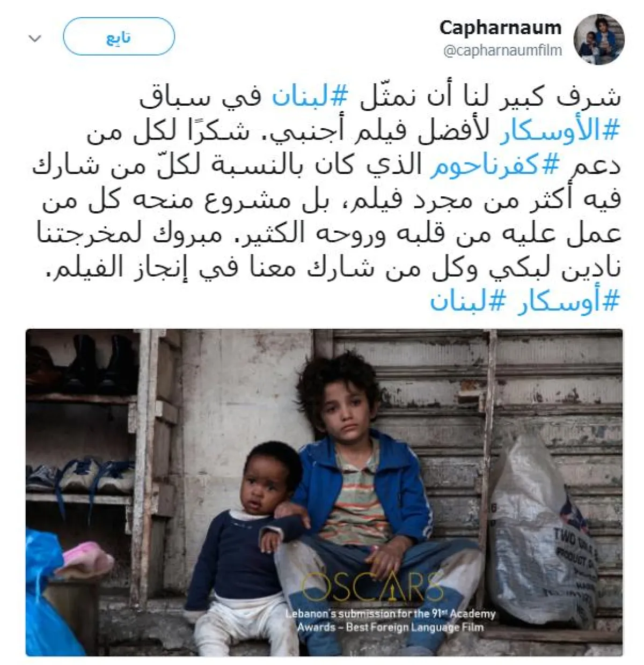Click the tweet's Arabic body text

pyautogui.click(x=326, y=199)
